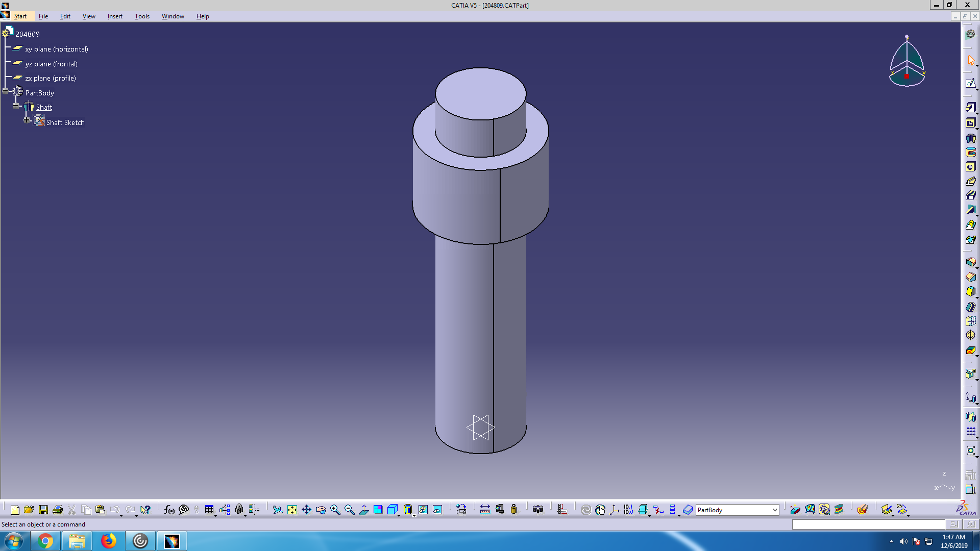Toggle the Hide/Show icon
980x551 pixels.
click(x=423, y=510)
